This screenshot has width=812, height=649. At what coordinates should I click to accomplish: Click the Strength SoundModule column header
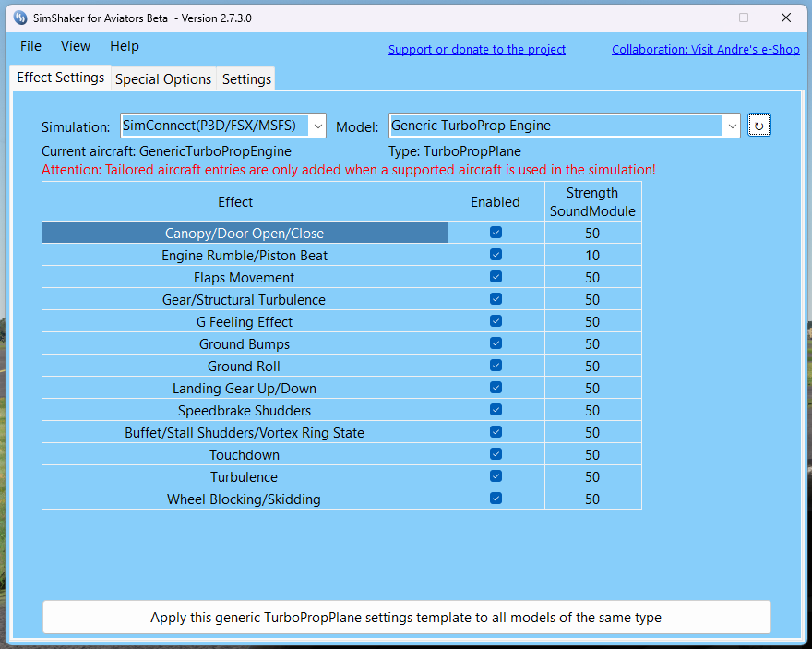[593, 201]
